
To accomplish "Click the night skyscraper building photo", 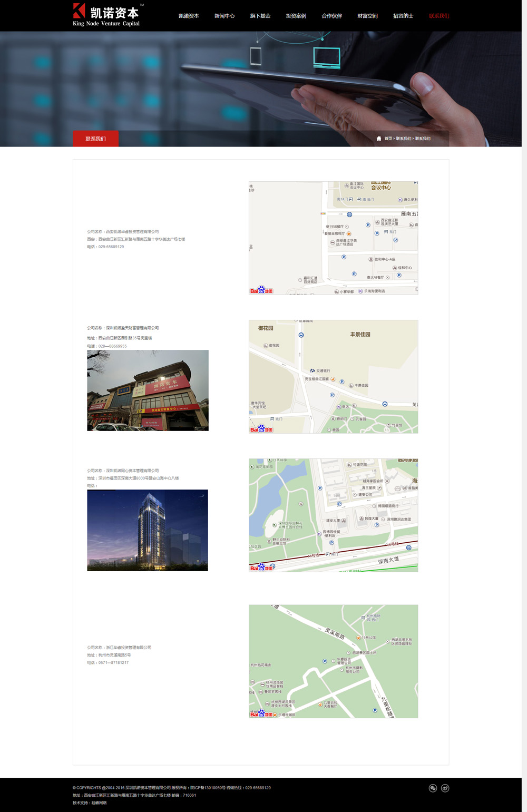I will pos(148,530).
